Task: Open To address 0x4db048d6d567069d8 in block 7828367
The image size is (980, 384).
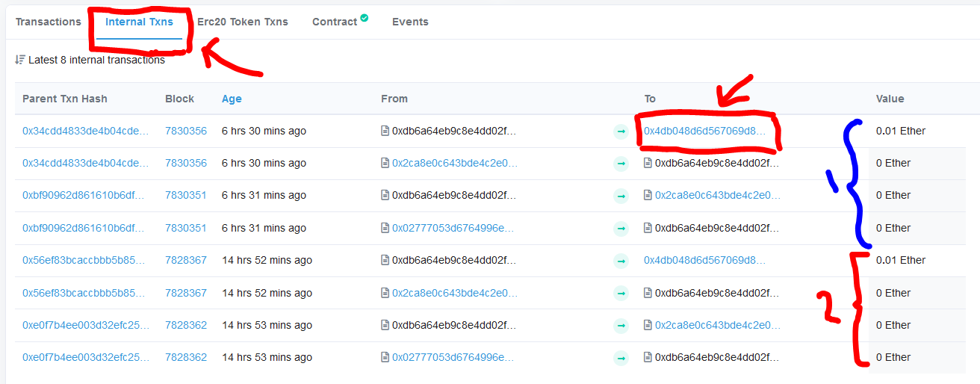Action: coord(705,260)
